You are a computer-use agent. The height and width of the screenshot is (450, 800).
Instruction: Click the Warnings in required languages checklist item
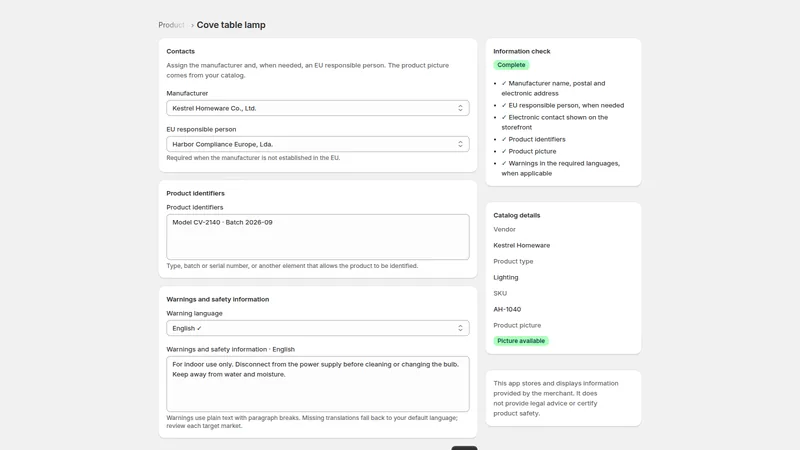pos(561,168)
